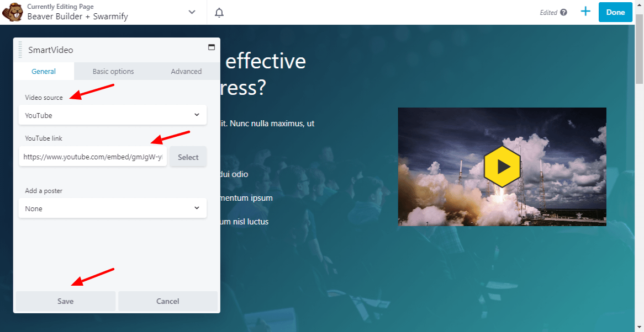644x332 pixels.
Task: Click the plus icon to add content
Action: (585, 12)
